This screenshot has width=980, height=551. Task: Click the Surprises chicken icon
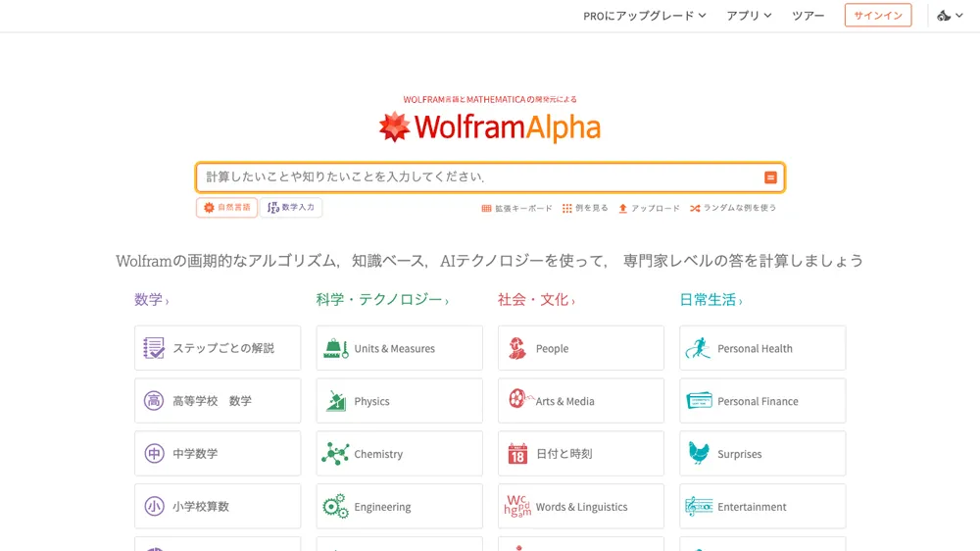tap(699, 453)
